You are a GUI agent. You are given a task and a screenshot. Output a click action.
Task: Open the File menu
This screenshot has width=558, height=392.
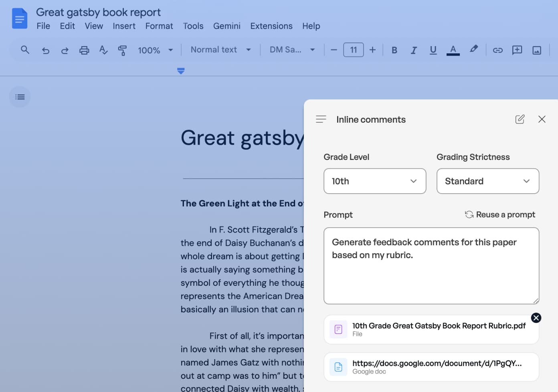[43, 26]
